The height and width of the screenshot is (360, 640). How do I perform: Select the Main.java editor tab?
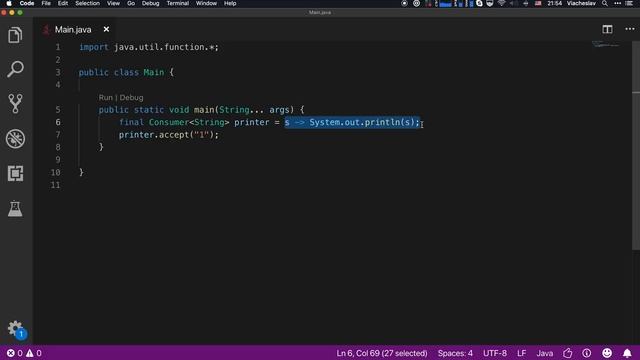click(x=73, y=29)
